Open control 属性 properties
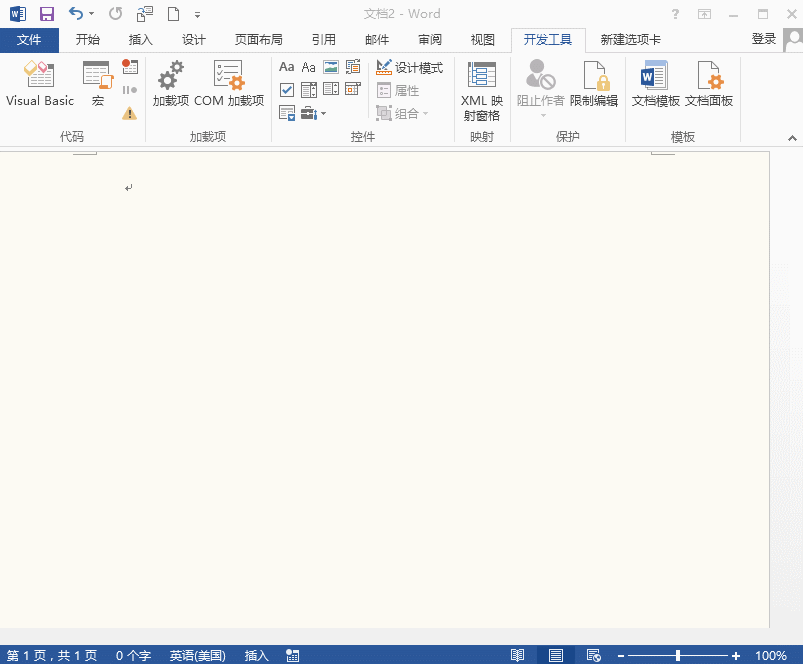 398,91
